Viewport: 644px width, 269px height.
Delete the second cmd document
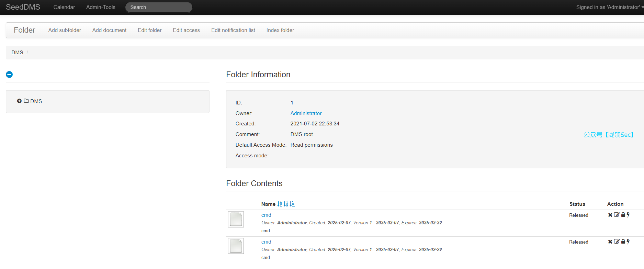click(x=610, y=242)
